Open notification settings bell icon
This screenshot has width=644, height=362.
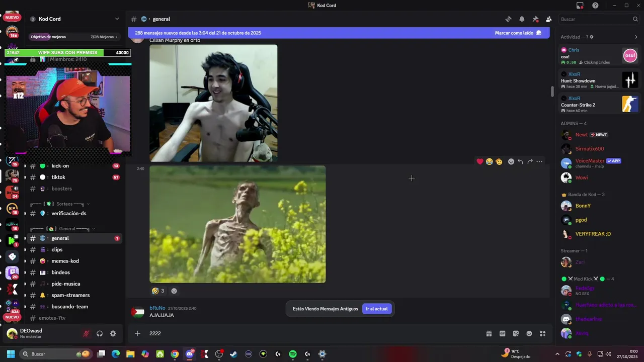point(522,19)
